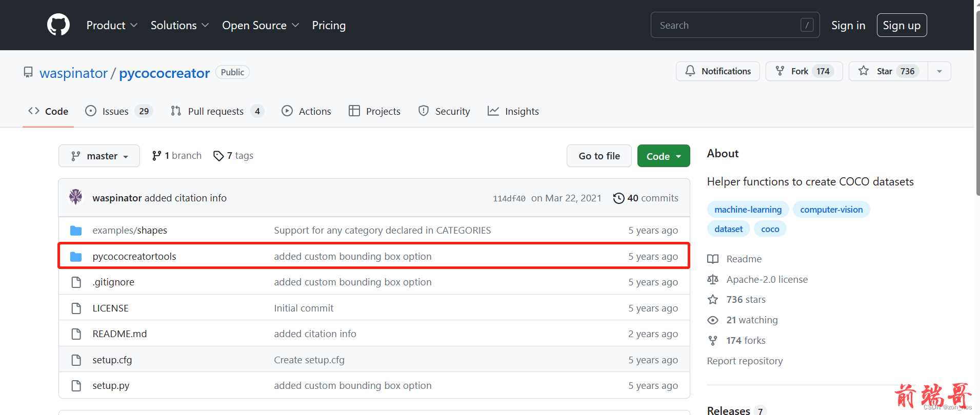Screen dimensions: 980x415
Task: Open 'Create setup.cfg' commit message
Action: 309,360
